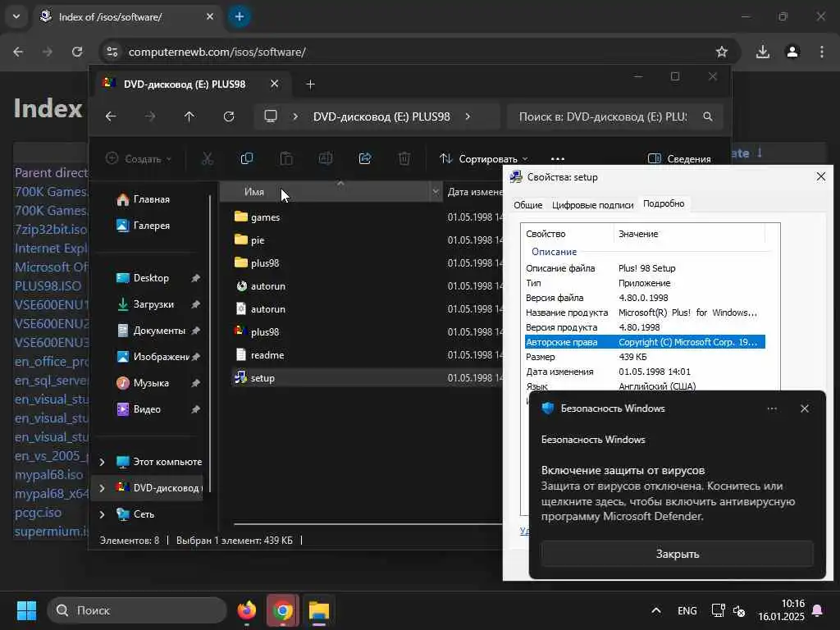Click the Windows Start button
Viewport: 840px width, 630px height.
click(26, 610)
